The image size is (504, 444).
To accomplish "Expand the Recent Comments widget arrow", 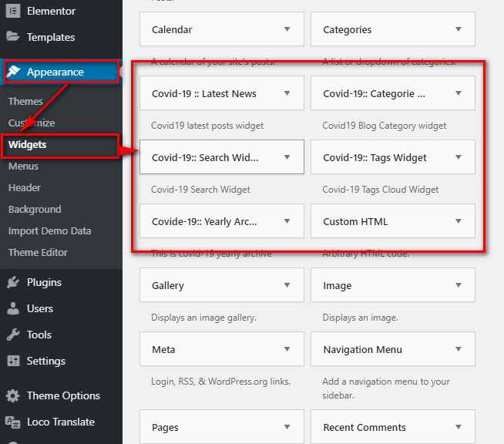I will 459,427.
